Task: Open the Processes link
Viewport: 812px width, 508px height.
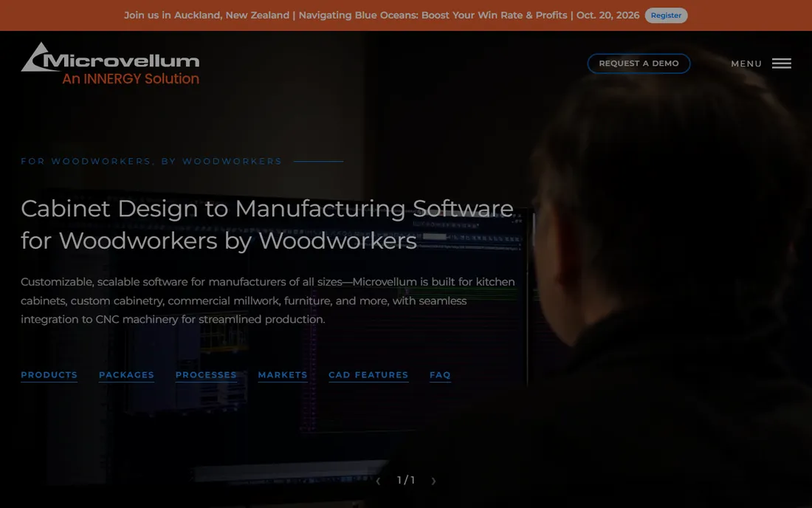Action: pos(206,375)
